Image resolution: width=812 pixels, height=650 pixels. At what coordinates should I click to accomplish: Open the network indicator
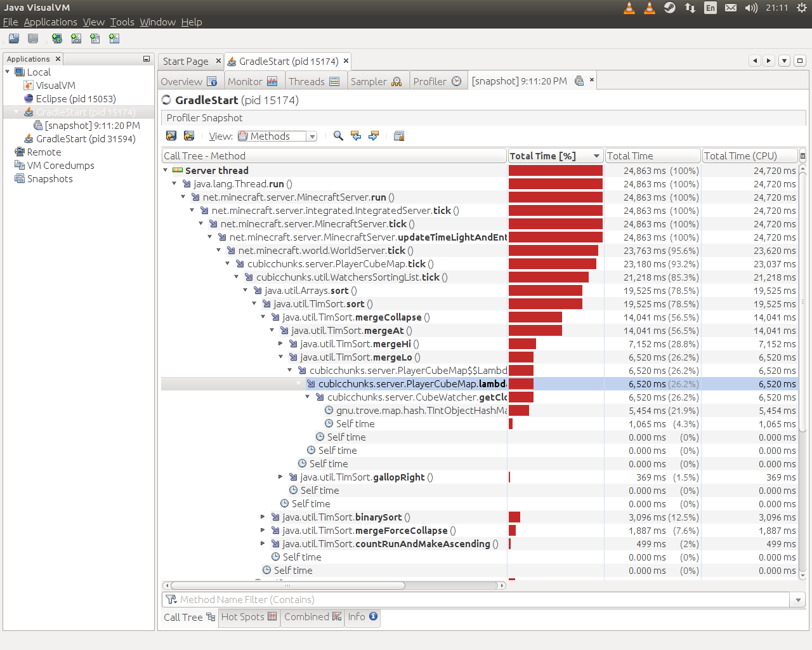click(x=690, y=8)
